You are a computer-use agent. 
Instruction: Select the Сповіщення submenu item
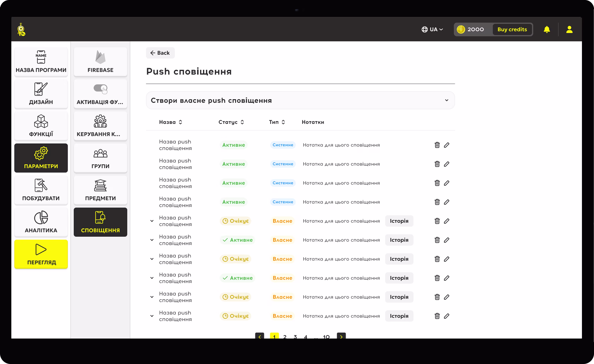(x=100, y=222)
